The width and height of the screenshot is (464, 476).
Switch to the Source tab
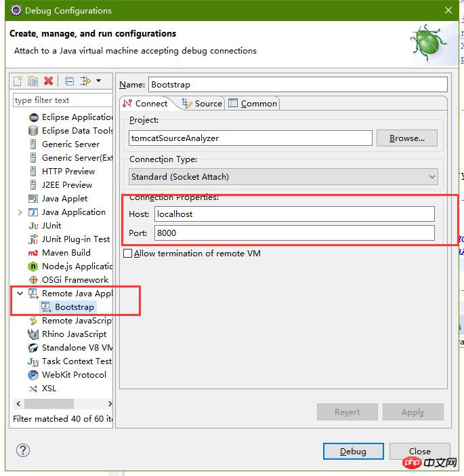tap(203, 104)
